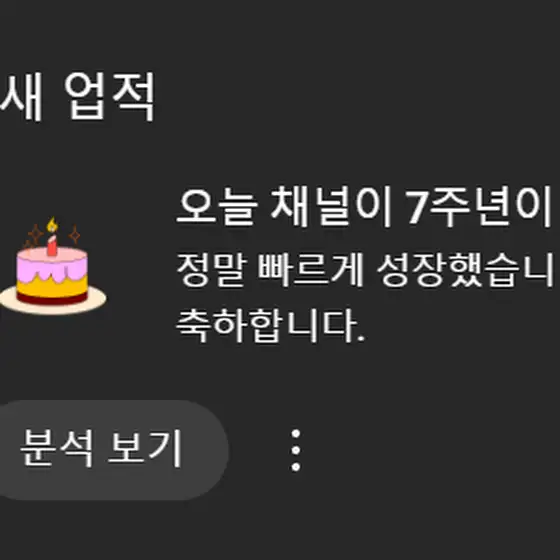Click the red candle on the cake
Viewport: 560px width, 560px height.
[52, 245]
